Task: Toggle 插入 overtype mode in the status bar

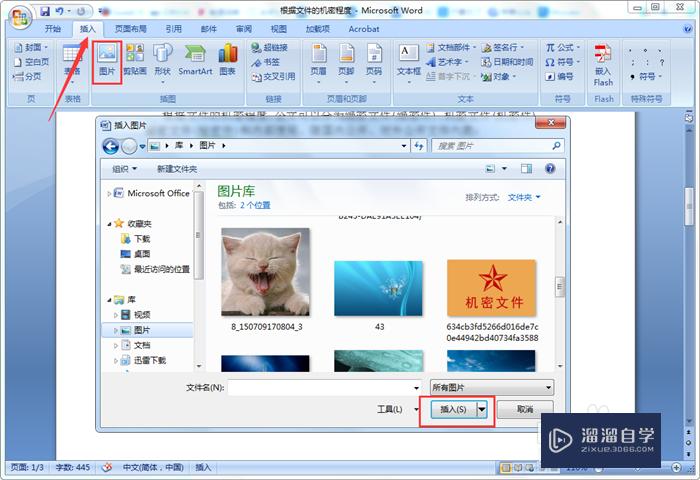Action: [203, 467]
